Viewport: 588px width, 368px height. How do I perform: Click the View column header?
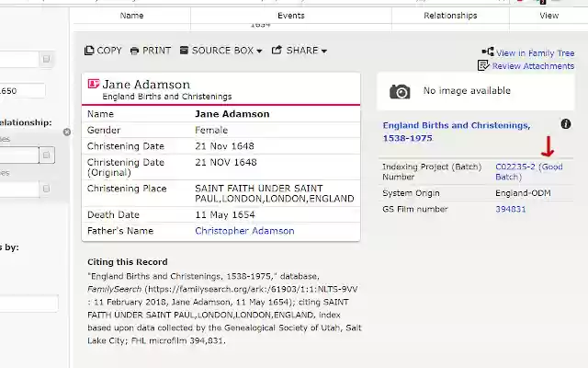pyautogui.click(x=549, y=16)
